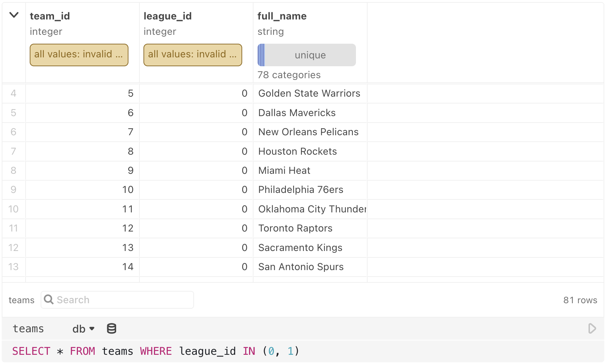The image size is (606, 364).
Task: Open the db source dropdown
Action: pos(83,328)
